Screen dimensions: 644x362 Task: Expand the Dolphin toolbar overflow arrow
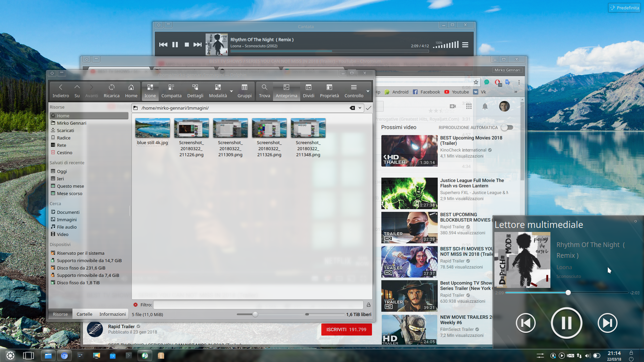pyautogui.click(x=368, y=91)
